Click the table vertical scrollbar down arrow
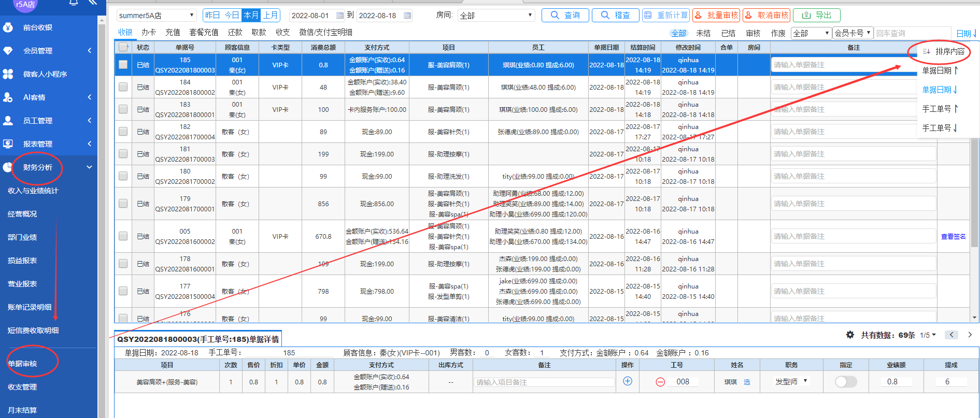 pyautogui.click(x=975, y=318)
